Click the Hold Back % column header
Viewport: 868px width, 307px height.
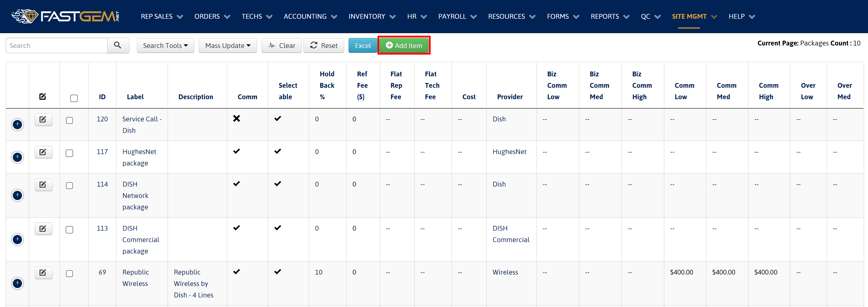pos(327,85)
